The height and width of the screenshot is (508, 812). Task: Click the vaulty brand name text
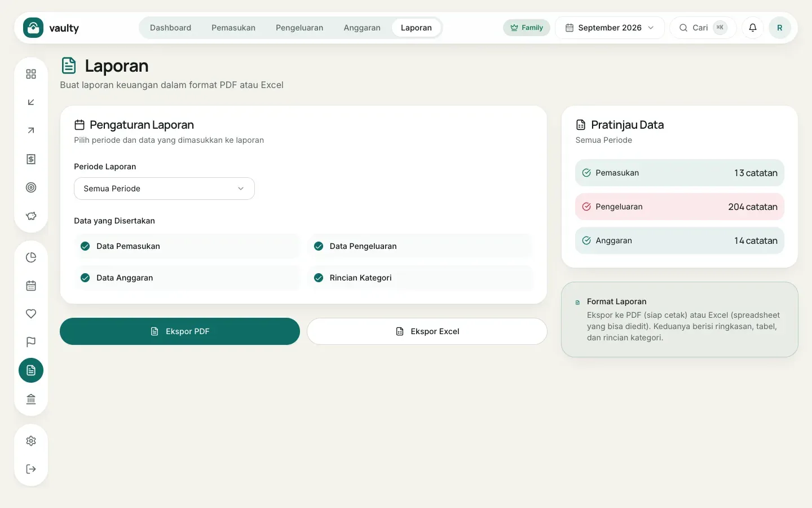point(64,28)
